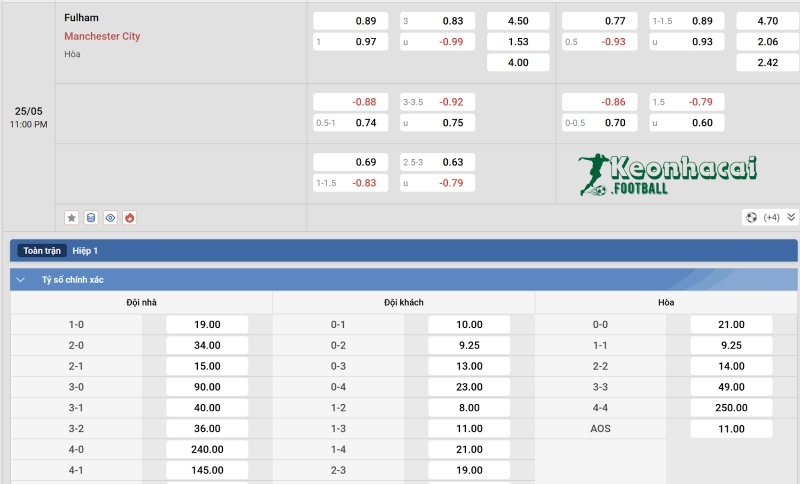This screenshot has width=800, height=484.
Task: Switch to the Hiệp 1 tab
Action: point(85,251)
